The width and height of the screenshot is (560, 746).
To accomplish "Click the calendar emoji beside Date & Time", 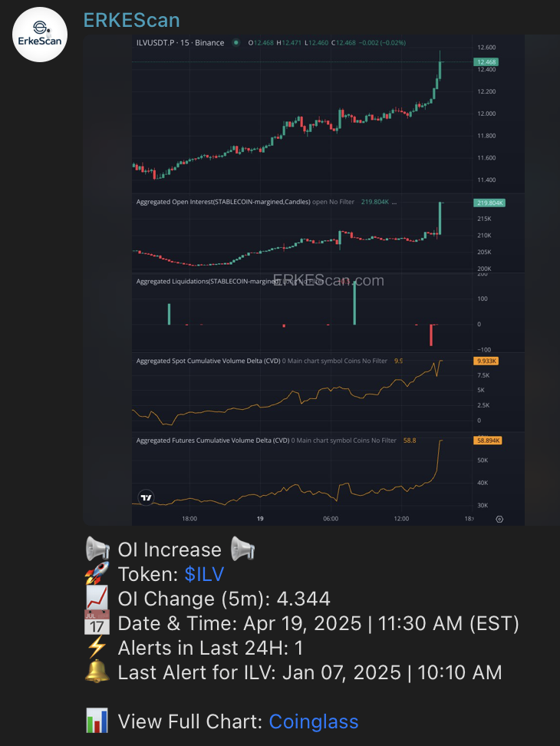I will pos(97,623).
